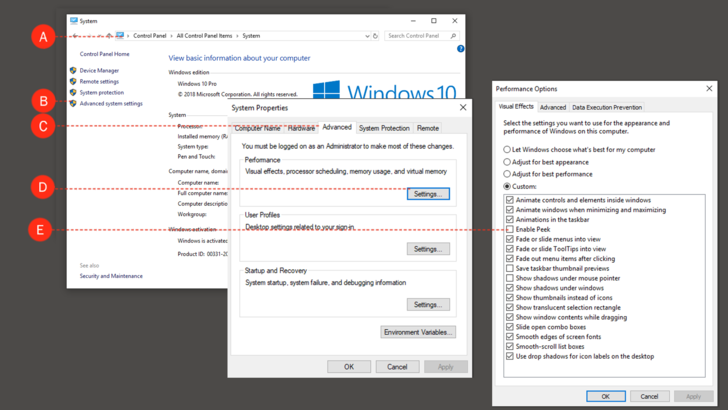Screen dimensions: 728x410
Task: Close the System Properties dialog
Action: pyautogui.click(x=463, y=108)
